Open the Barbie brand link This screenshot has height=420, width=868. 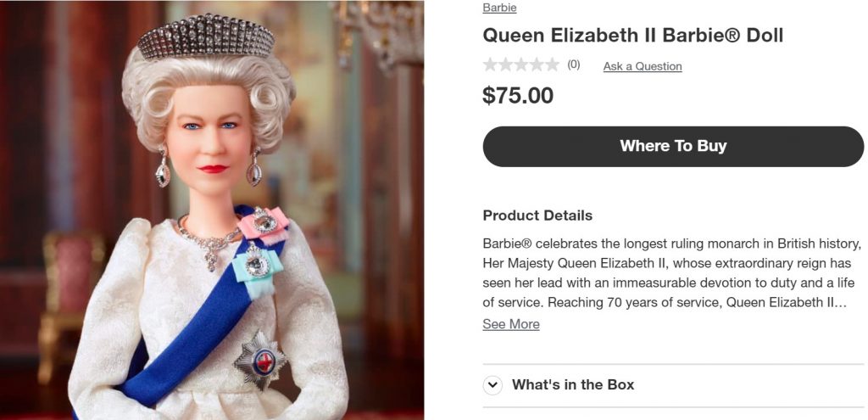pyautogui.click(x=499, y=8)
